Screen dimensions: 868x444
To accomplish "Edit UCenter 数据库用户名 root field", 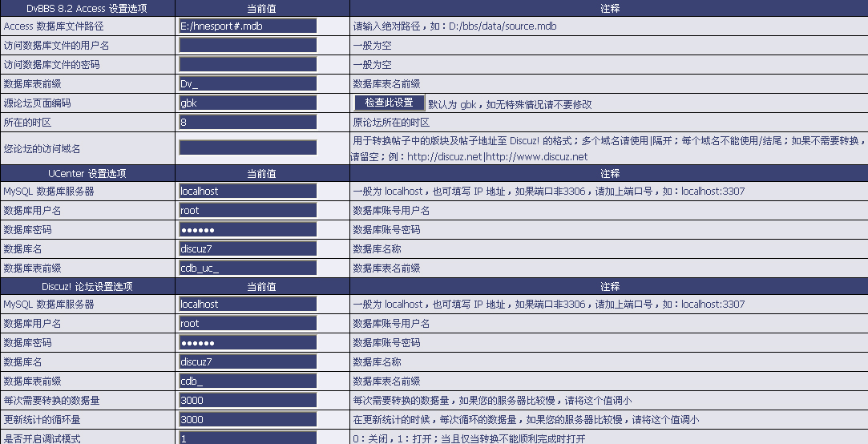I will [248, 210].
